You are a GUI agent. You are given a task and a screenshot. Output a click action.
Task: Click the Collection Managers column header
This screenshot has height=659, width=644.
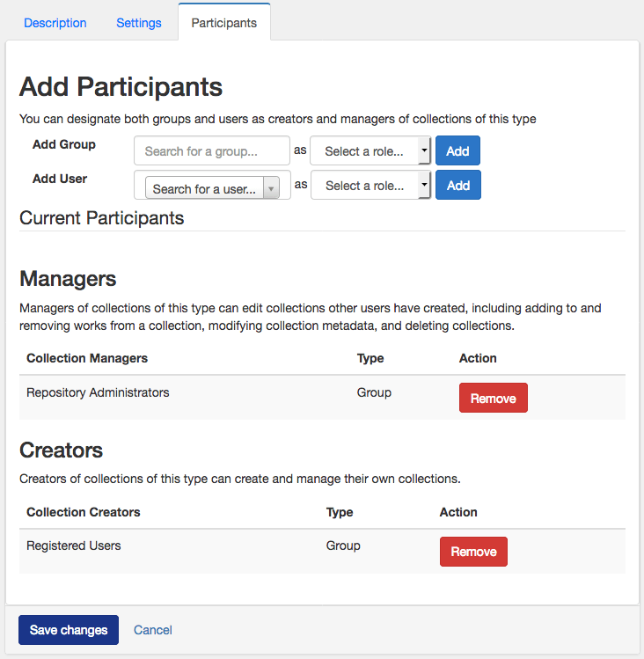pyautogui.click(x=87, y=358)
